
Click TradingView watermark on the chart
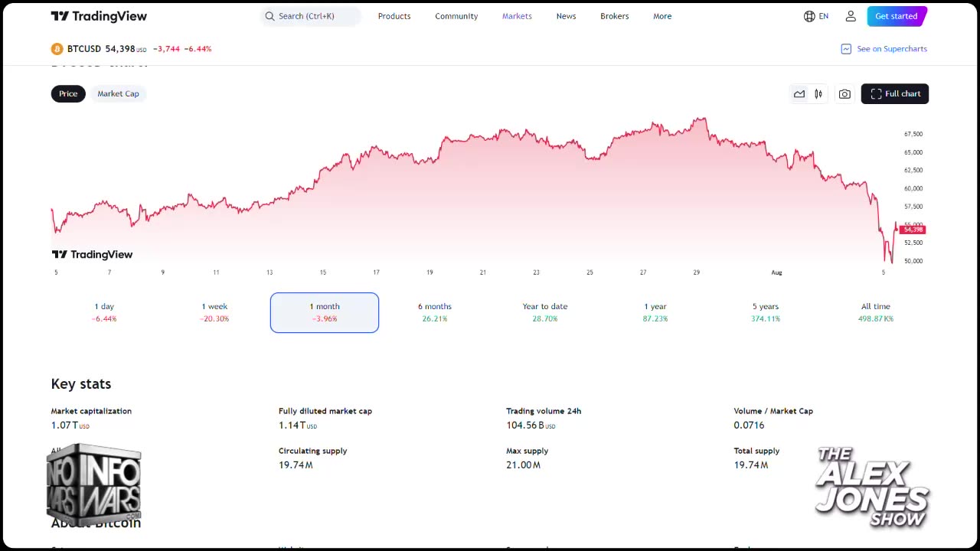point(92,254)
